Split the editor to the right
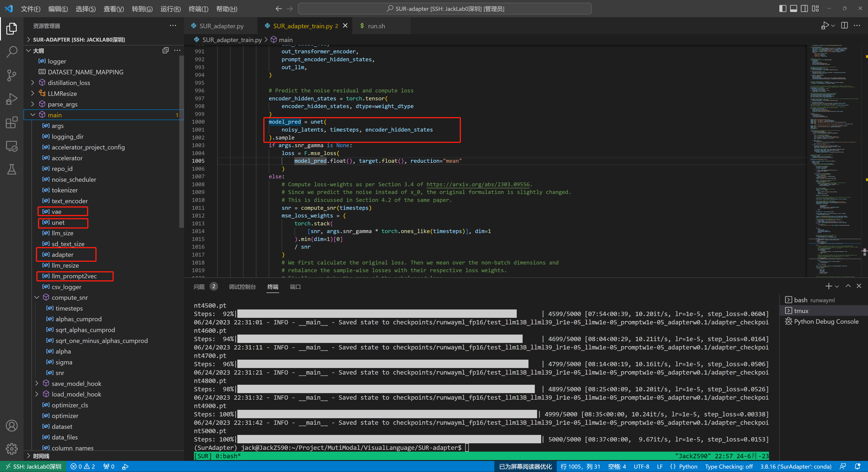The height and width of the screenshot is (472, 868). 844,26
